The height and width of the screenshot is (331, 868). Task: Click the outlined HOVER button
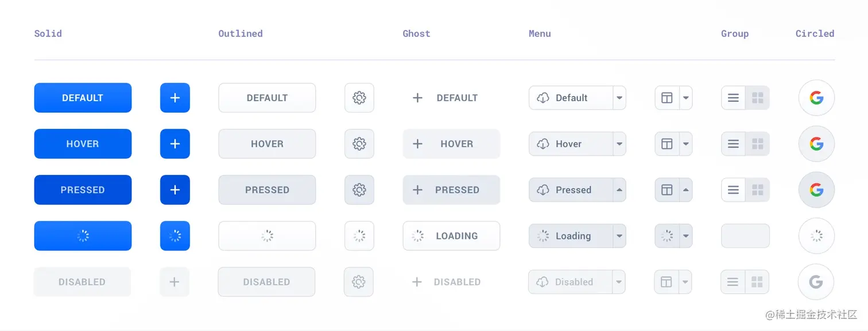pos(267,144)
